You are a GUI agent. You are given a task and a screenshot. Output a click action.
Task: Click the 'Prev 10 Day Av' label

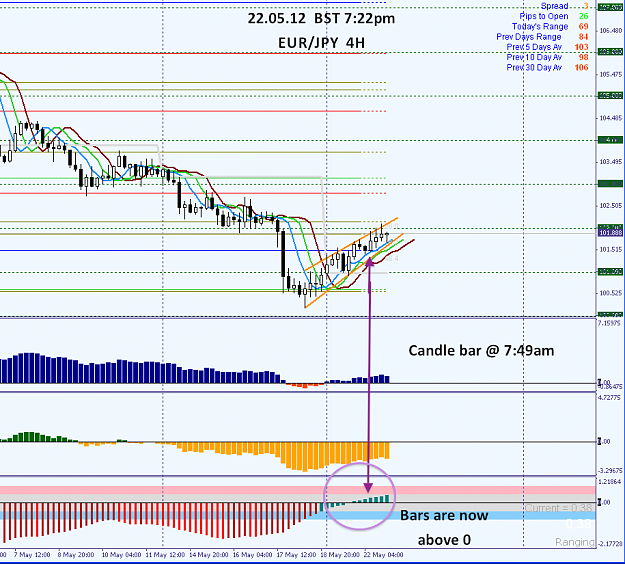click(534, 57)
